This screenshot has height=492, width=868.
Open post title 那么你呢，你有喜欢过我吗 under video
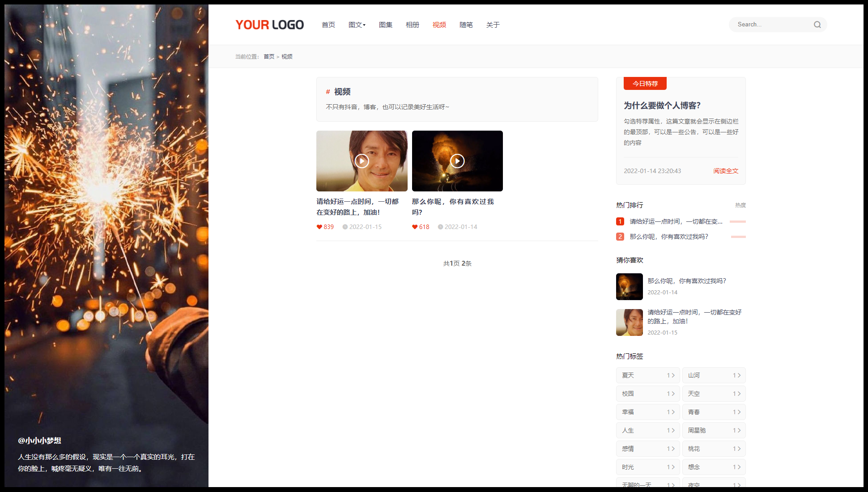pos(453,207)
